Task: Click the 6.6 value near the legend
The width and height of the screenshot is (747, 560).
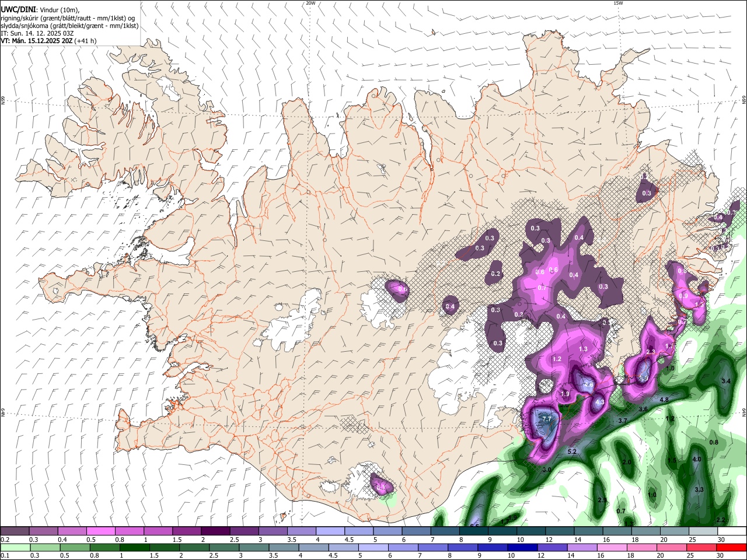Action: point(474,525)
